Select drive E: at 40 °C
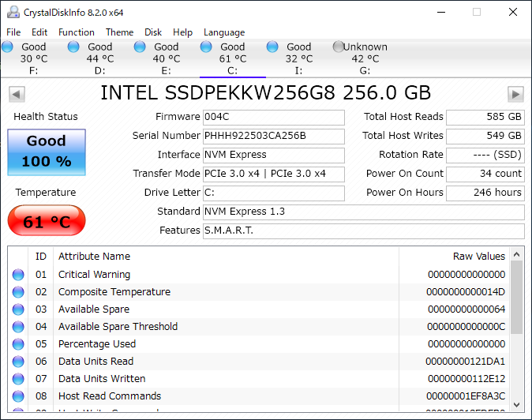 (x=167, y=58)
